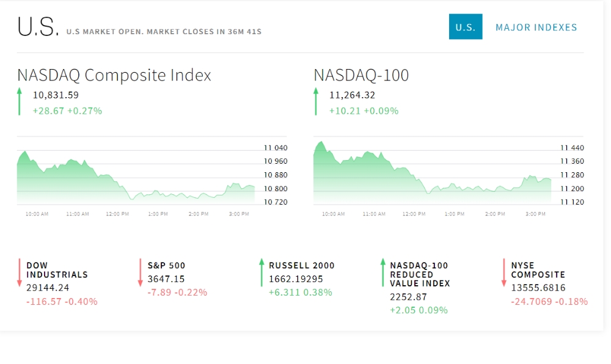Select the U.S. tab button
Screen dimensions: 611x364
point(466,27)
